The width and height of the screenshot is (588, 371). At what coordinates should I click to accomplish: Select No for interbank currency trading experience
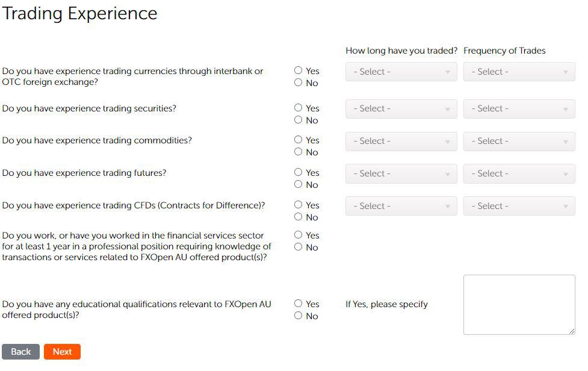coord(299,83)
